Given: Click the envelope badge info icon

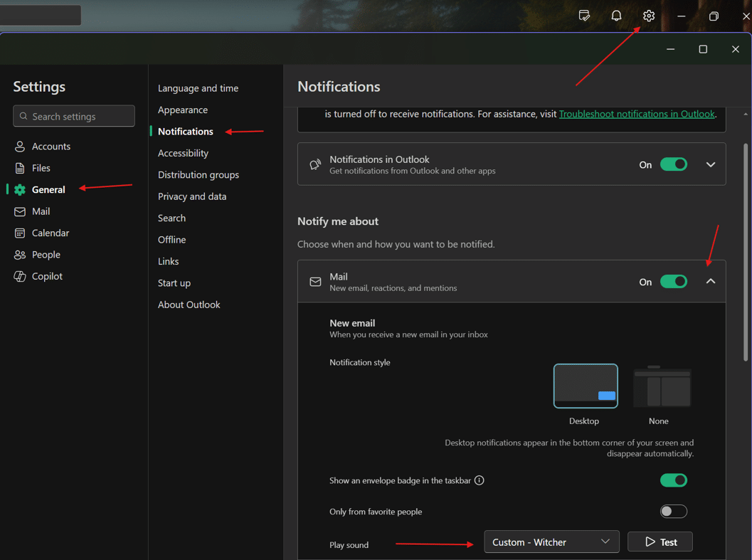Looking at the screenshot, I should (x=479, y=480).
